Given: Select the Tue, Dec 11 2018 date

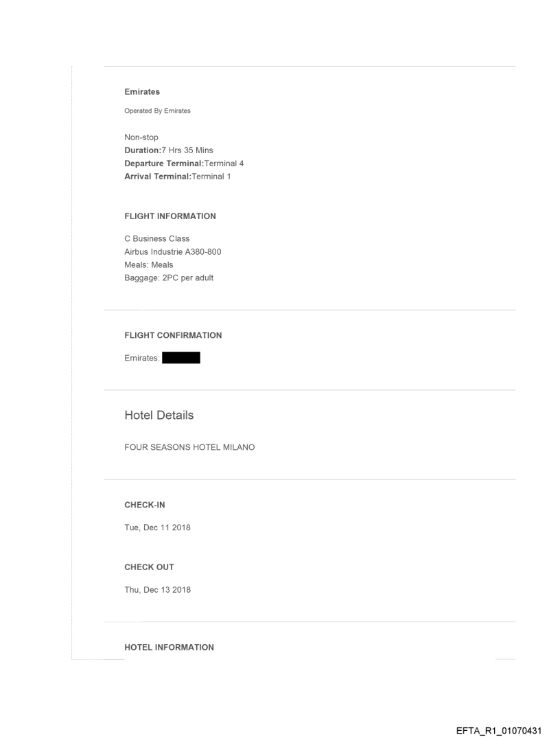Looking at the screenshot, I should [x=157, y=528].
